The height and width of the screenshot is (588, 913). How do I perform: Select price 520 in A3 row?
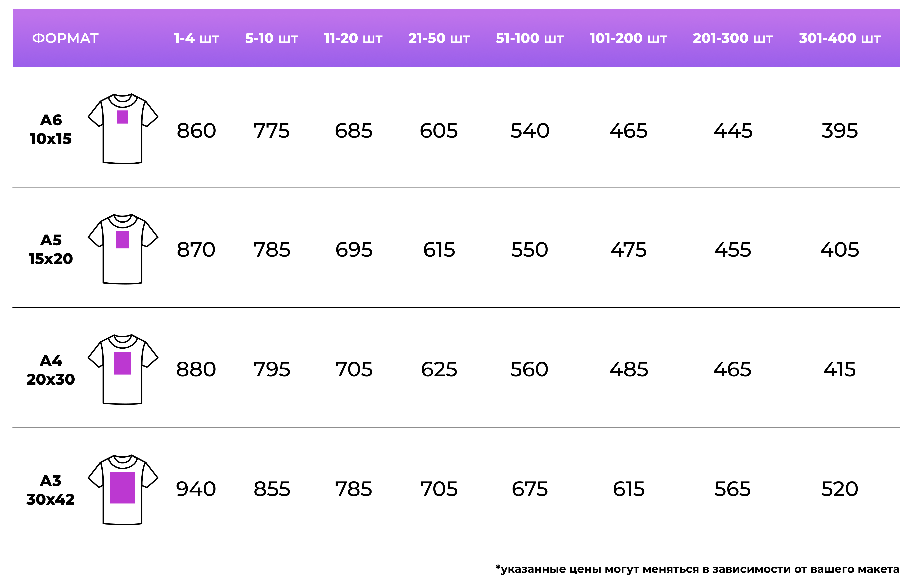(x=840, y=489)
